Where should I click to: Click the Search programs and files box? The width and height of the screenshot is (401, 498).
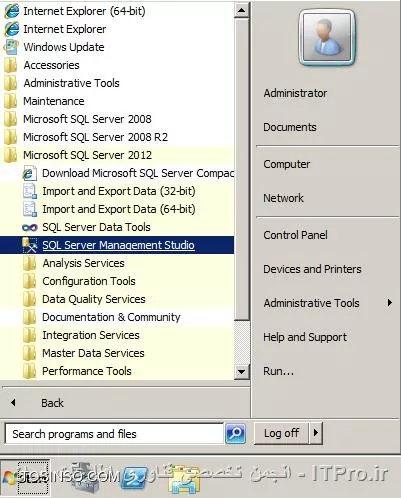pos(114,434)
